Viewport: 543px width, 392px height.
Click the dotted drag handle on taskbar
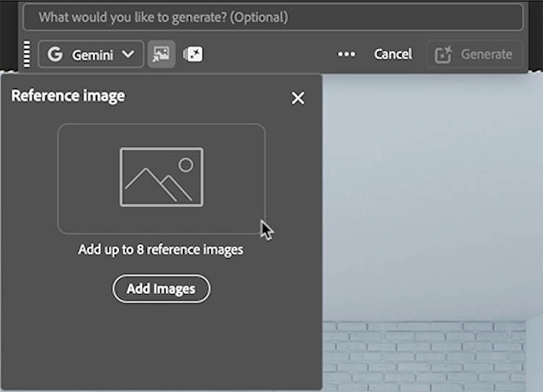click(28, 54)
